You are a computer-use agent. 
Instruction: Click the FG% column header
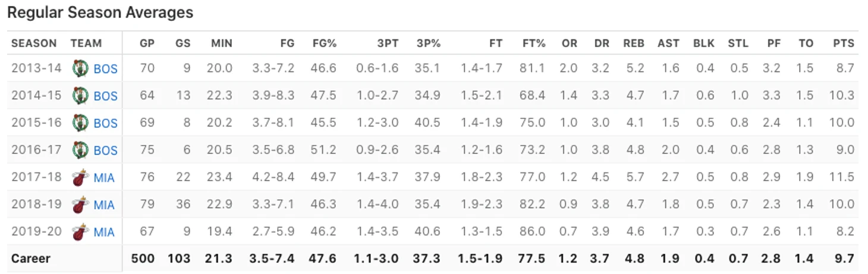[325, 43]
